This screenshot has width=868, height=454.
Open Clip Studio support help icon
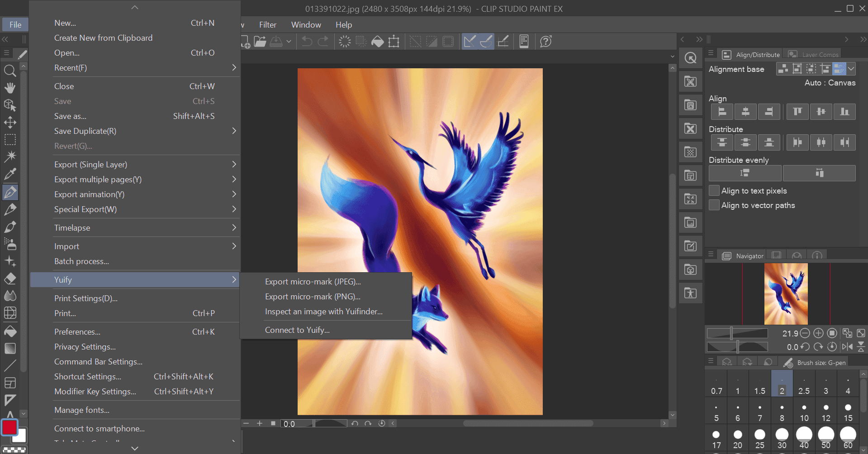546,42
